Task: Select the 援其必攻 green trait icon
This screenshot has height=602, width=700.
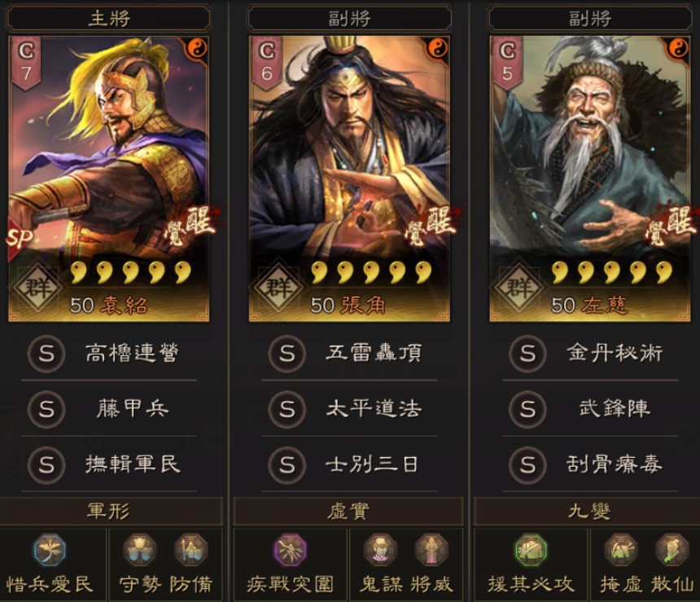Action: (531, 550)
